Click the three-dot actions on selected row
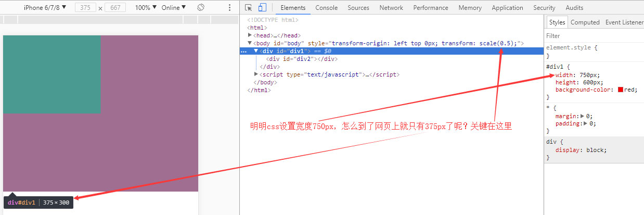This screenshot has height=215, width=644. point(243,51)
